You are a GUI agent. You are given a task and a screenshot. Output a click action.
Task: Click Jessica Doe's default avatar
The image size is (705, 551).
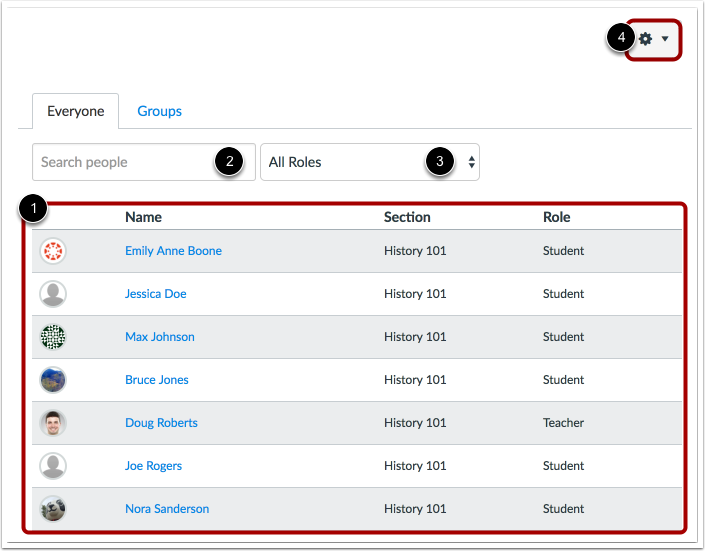[53, 294]
